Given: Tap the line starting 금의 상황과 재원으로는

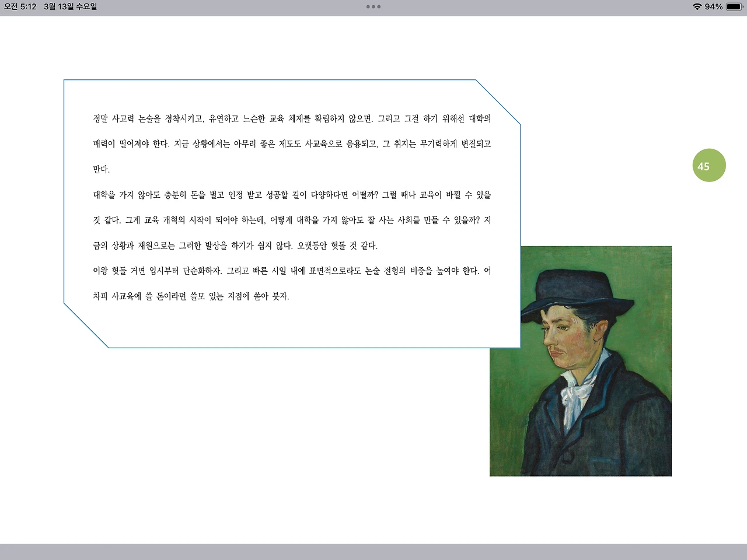Looking at the screenshot, I should (235, 246).
